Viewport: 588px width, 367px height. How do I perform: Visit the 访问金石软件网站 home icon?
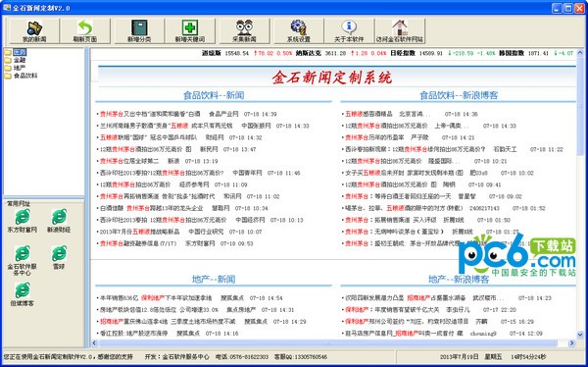[x=400, y=30]
